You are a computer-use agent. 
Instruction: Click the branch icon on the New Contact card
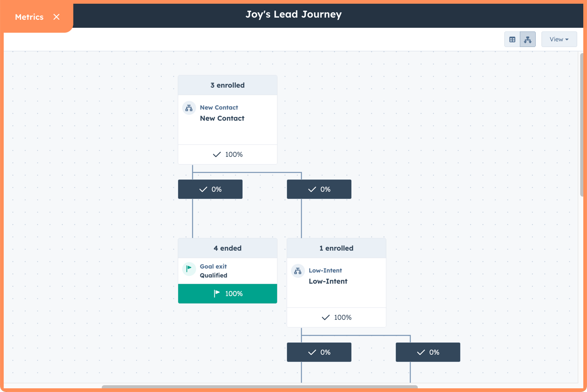pyautogui.click(x=189, y=108)
